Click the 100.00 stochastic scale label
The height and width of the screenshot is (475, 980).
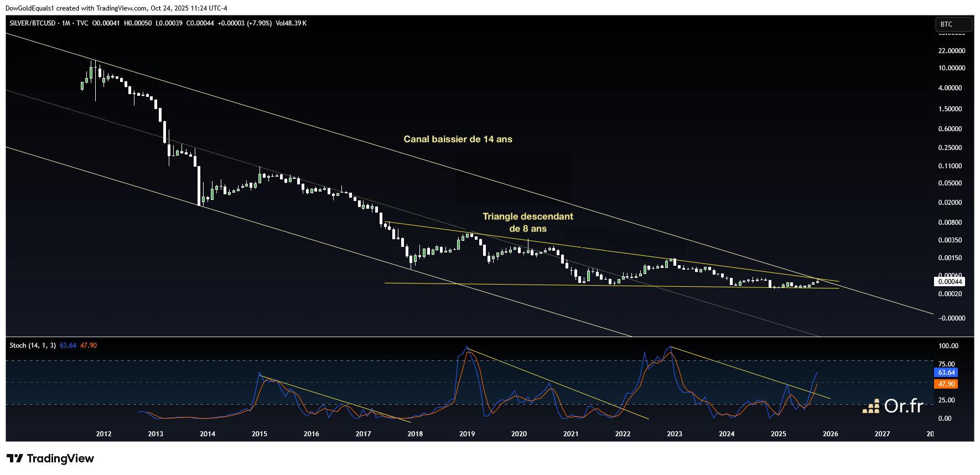point(948,346)
